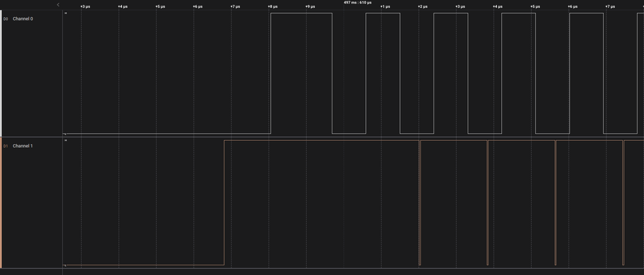Screen dimensions: 644x275
Task: Click Channel 1's long rising edge from low
Action: (224, 203)
